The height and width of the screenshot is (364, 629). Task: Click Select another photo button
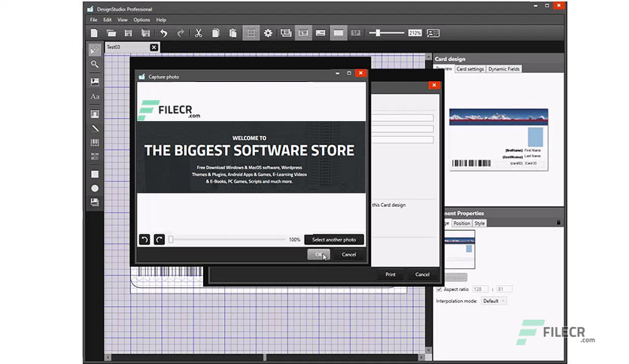click(334, 239)
